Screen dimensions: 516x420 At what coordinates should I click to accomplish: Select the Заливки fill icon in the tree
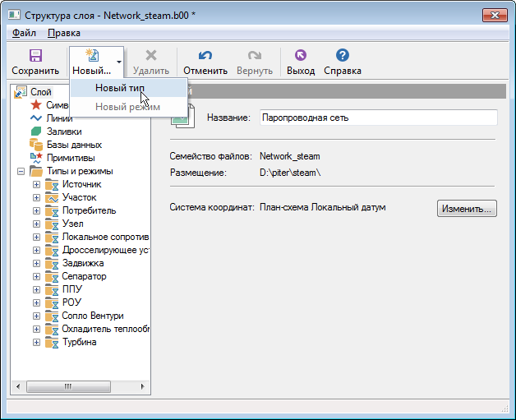tap(36, 132)
